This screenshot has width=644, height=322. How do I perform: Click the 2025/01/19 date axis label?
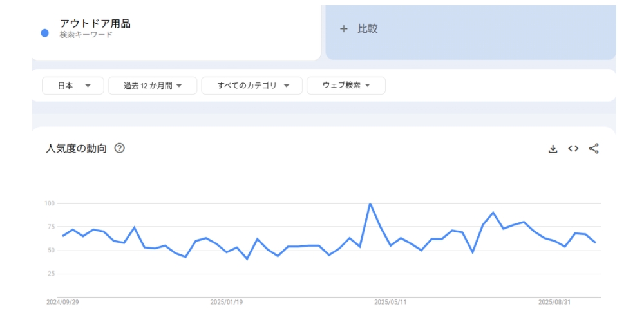click(227, 301)
